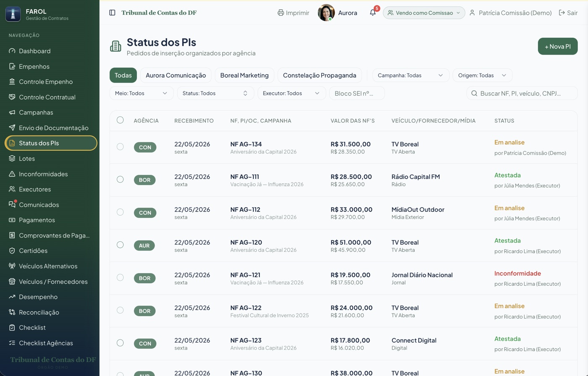Image resolution: width=588 pixels, height=376 pixels.
Task: Select the checkbox for NF AG-134 row
Action: 120,146
